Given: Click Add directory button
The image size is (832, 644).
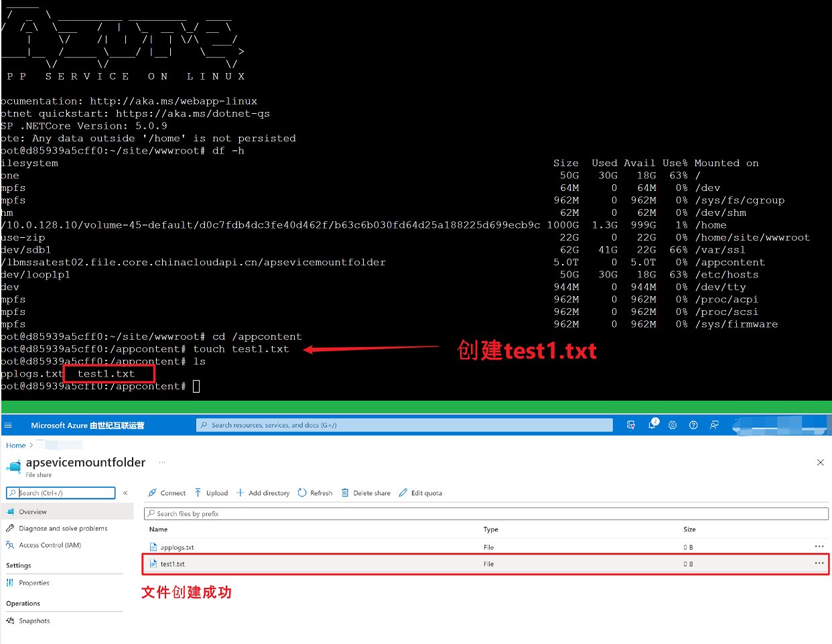Looking at the screenshot, I should click(263, 493).
